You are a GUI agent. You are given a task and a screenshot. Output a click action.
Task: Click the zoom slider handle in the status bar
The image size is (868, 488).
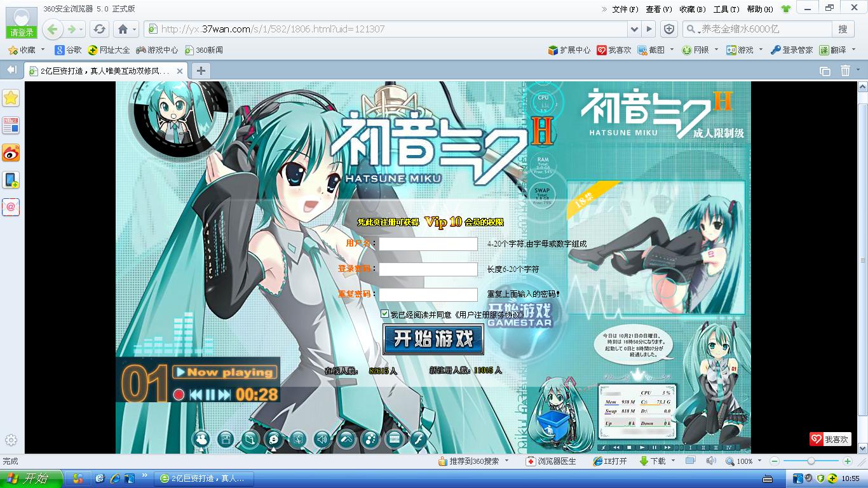pyautogui.click(x=811, y=461)
